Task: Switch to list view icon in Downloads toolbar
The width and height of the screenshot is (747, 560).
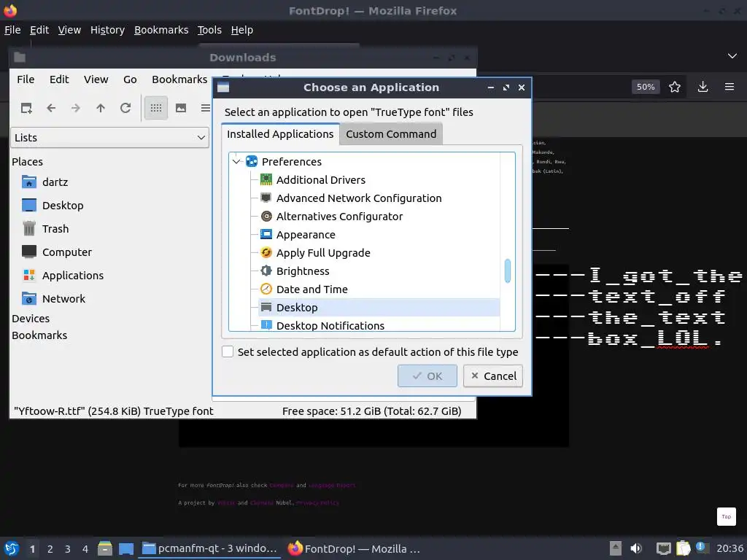Action: 205,108
